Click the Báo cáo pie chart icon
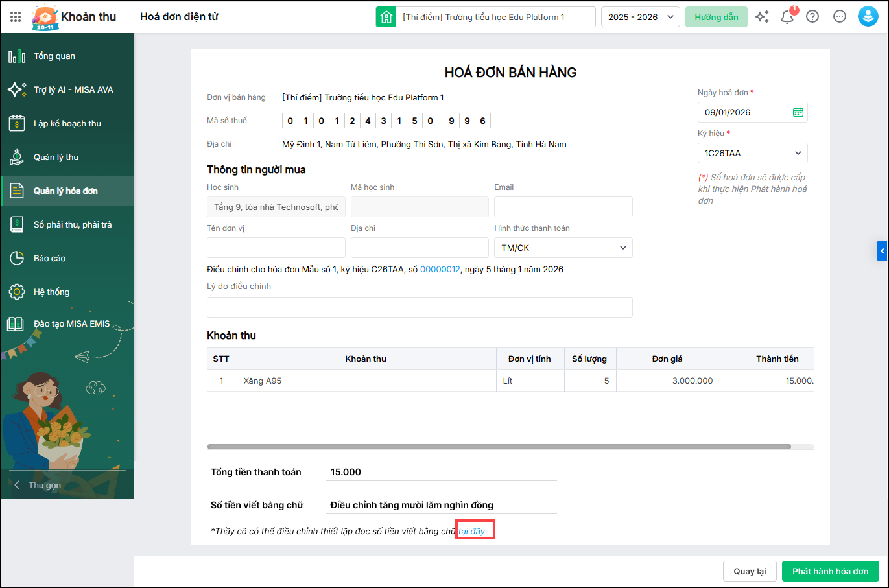Viewport: 889px width, 588px height. (x=17, y=259)
